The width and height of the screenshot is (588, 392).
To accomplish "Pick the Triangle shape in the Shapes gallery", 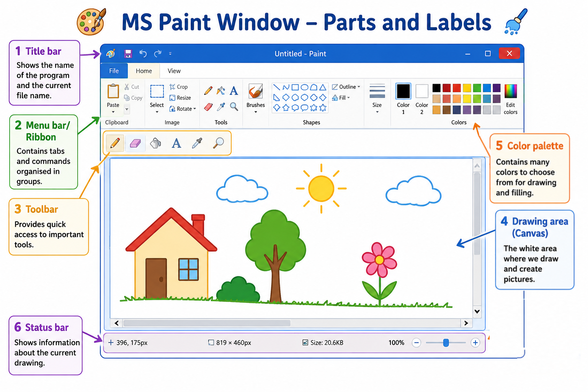I will click(x=323, y=87).
